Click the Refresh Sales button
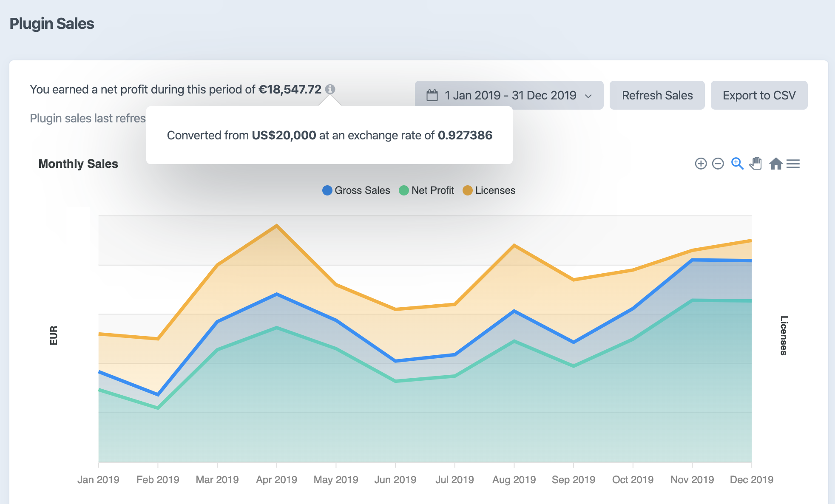The height and width of the screenshot is (504, 835). 657,95
